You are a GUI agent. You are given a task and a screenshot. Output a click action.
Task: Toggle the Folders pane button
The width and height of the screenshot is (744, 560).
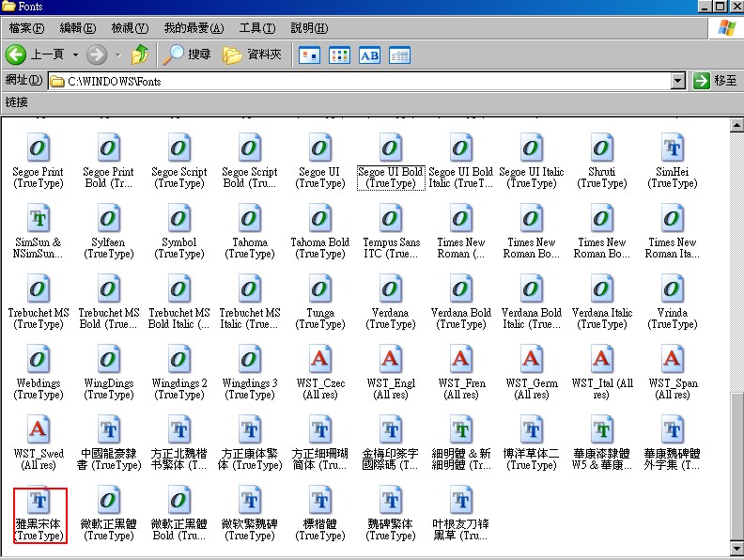pyautogui.click(x=253, y=54)
